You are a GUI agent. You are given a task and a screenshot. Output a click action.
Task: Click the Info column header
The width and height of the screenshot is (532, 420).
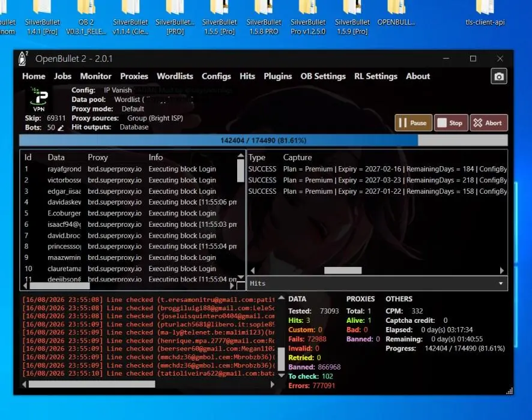(x=156, y=157)
